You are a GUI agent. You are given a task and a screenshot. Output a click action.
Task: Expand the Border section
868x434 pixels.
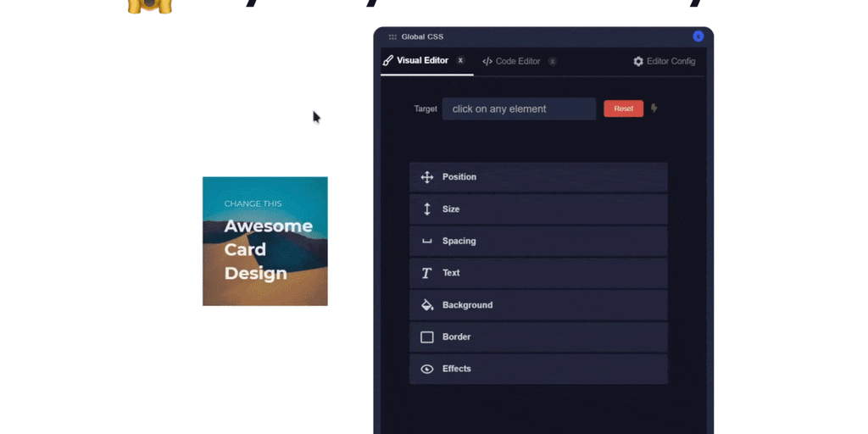click(538, 337)
